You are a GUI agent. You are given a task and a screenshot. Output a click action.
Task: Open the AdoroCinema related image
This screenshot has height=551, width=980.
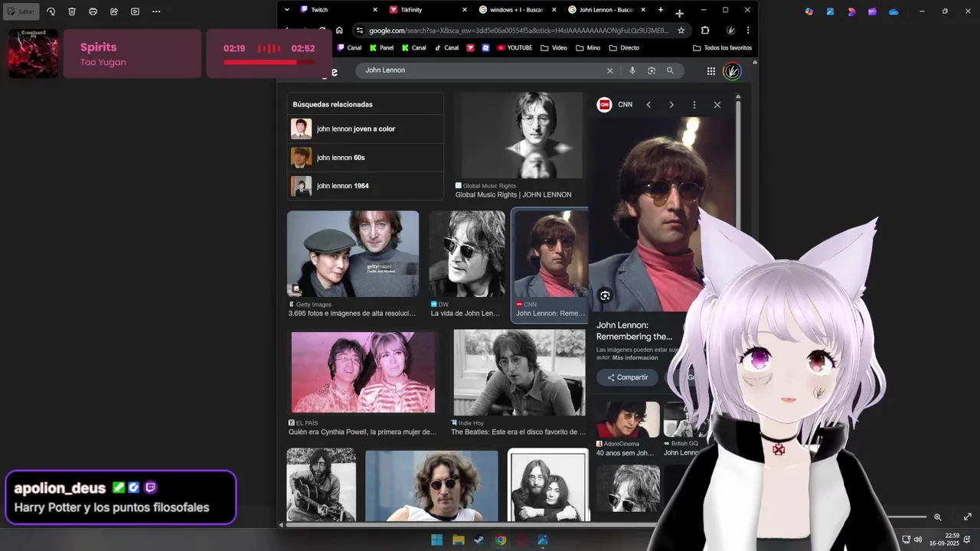[x=628, y=419]
